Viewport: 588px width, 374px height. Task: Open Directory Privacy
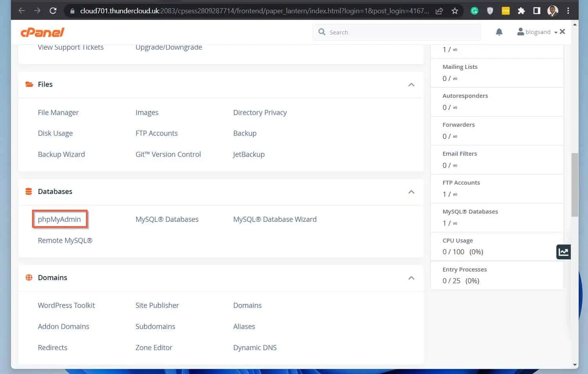pos(260,112)
